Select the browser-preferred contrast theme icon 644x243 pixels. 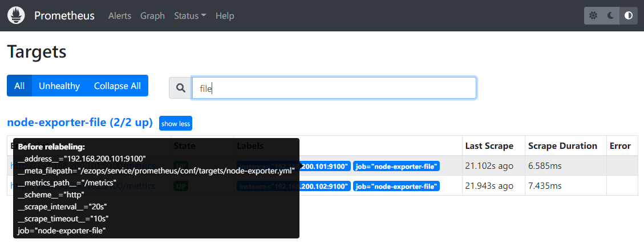click(628, 16)
